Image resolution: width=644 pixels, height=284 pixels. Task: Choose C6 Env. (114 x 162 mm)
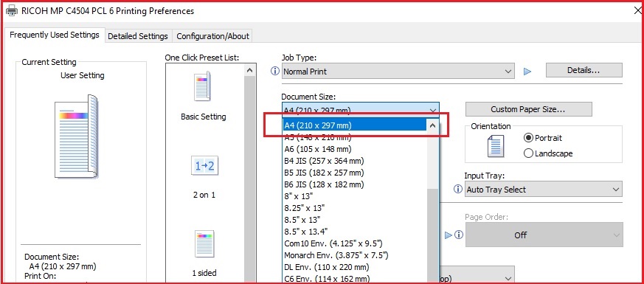pos(355,279)
